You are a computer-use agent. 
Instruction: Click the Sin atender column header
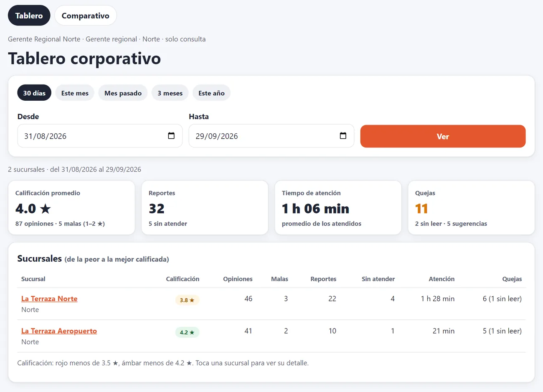[x=378, y=279]
